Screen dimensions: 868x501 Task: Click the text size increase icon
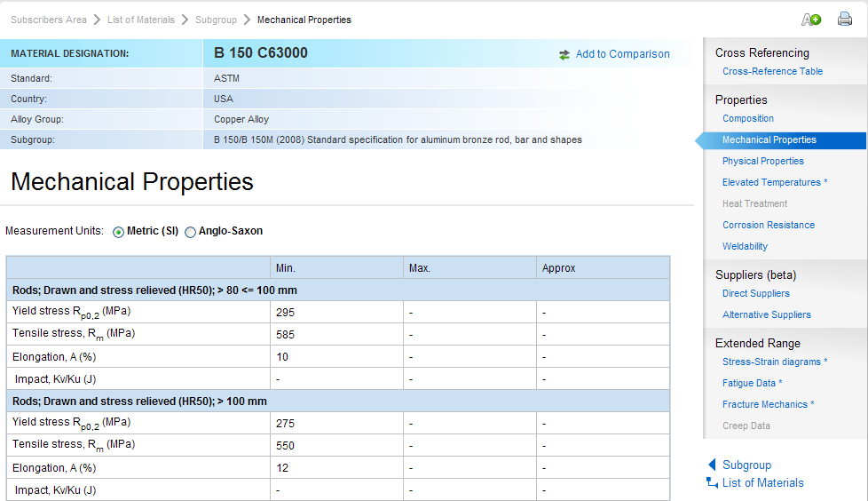point(811,20)
